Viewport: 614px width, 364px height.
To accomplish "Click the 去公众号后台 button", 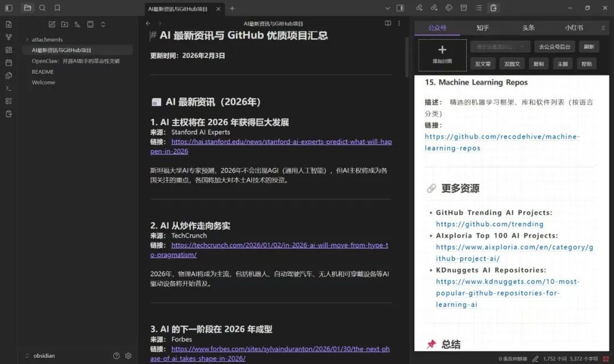I will pos(555,46).
